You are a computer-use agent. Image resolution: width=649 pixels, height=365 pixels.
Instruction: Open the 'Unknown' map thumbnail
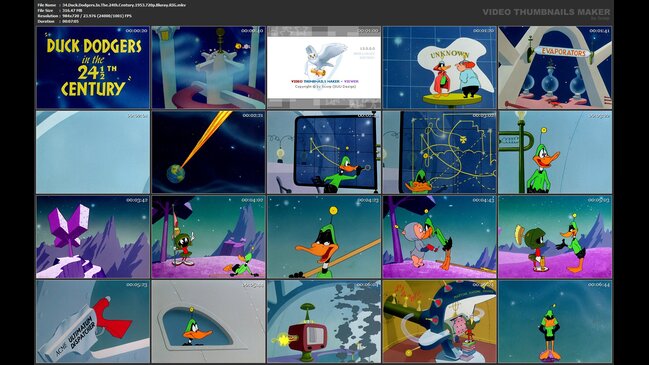click(439, 67)
